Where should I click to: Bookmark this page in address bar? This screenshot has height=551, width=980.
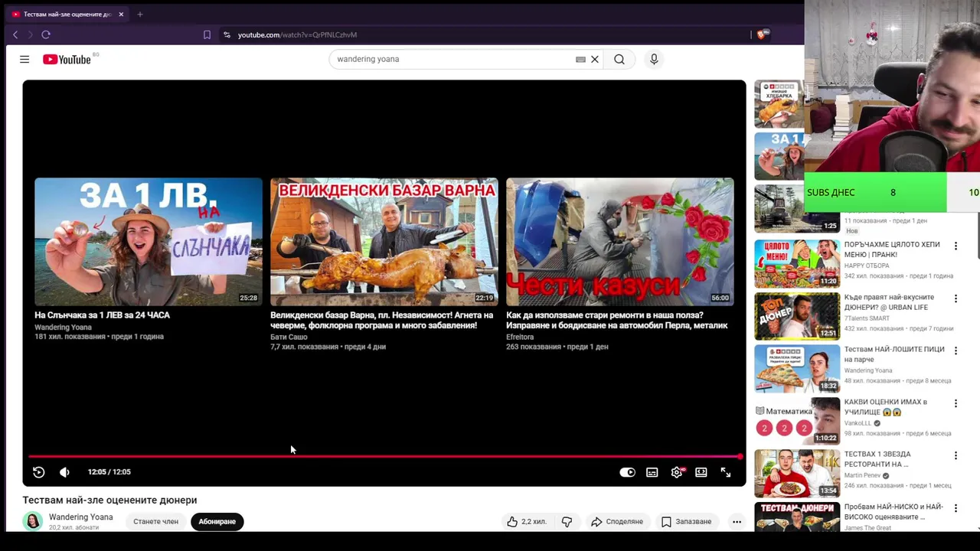click(x=207, y=34)
